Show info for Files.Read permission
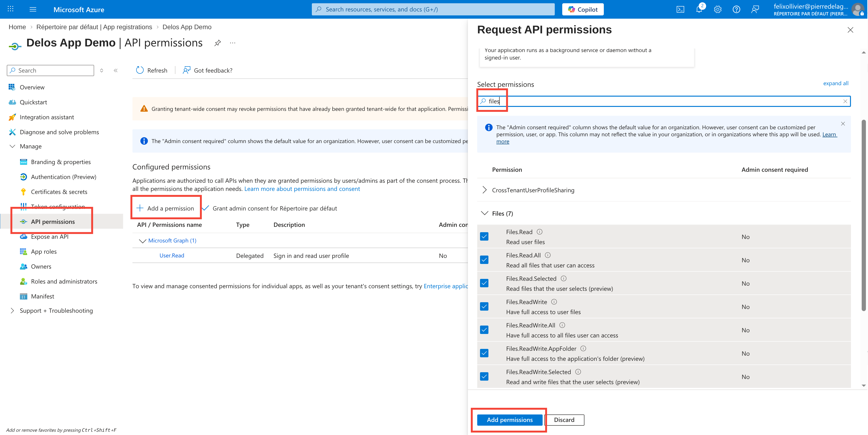Viewport: 868px width, 435px height. (x=540, y=232)
